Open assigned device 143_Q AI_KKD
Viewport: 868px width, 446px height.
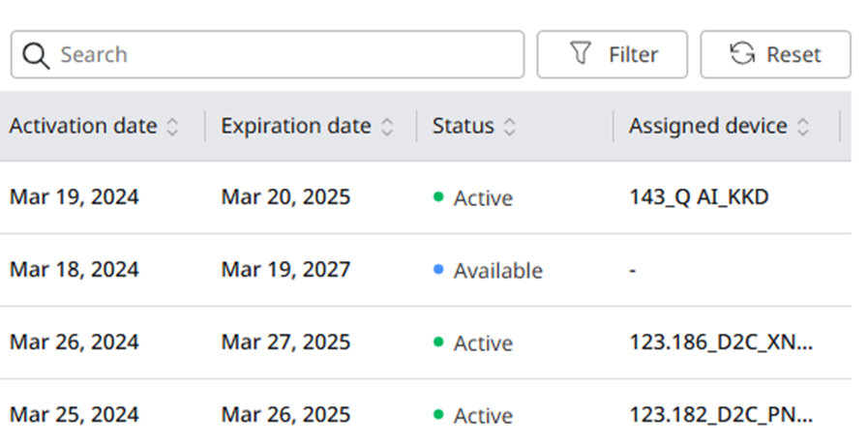tap(699, 197)
